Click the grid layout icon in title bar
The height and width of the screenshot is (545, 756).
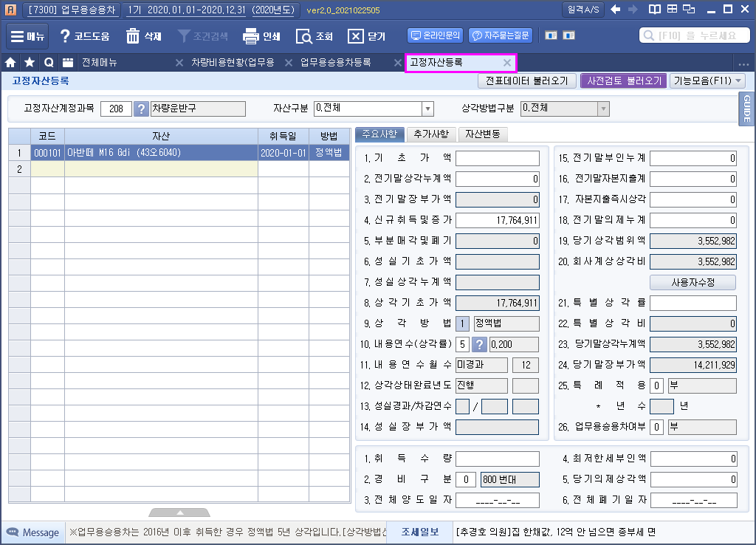(x=672, y=9)
